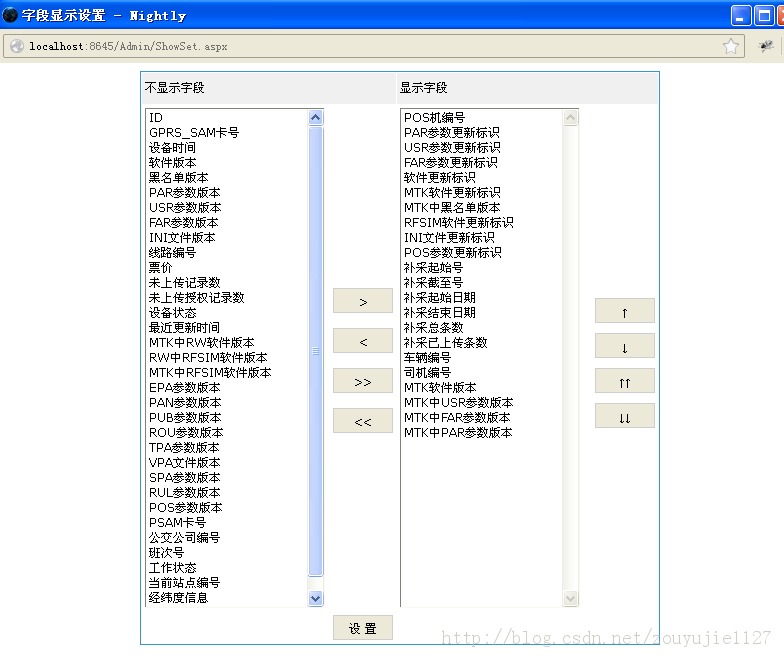Move field to top with ↑↑ button
The image size is (784, 658).
point(624,381)
